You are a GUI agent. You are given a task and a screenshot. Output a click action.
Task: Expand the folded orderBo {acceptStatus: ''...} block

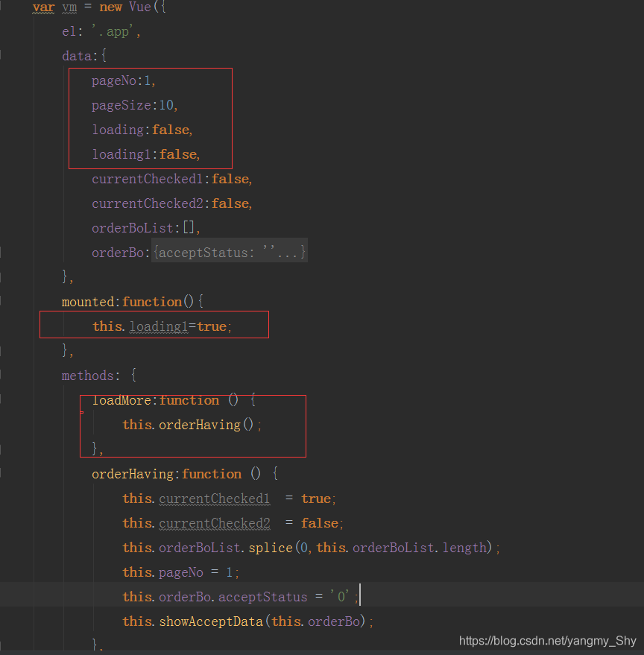tap(230, 252)
